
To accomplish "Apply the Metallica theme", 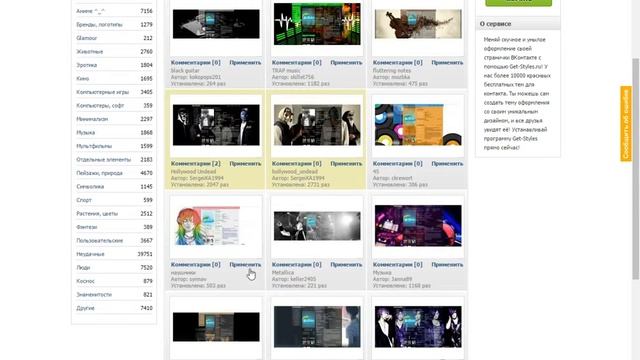I will point(346,264).
